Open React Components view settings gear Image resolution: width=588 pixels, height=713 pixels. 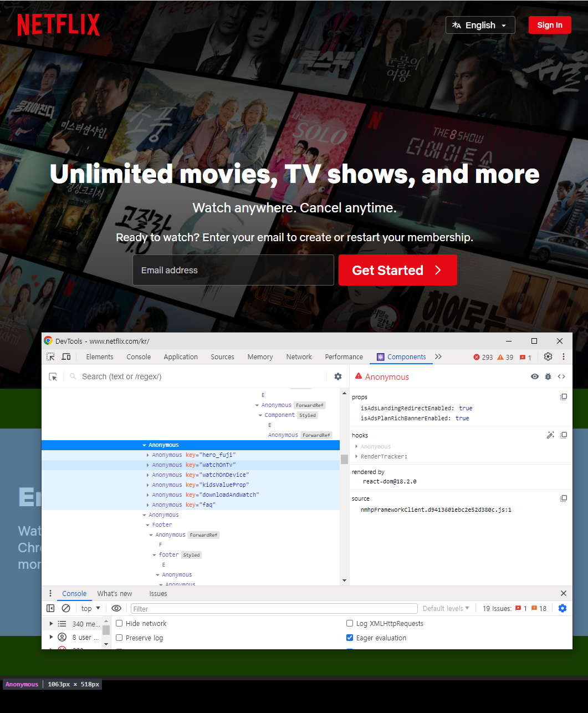(338, 377)
